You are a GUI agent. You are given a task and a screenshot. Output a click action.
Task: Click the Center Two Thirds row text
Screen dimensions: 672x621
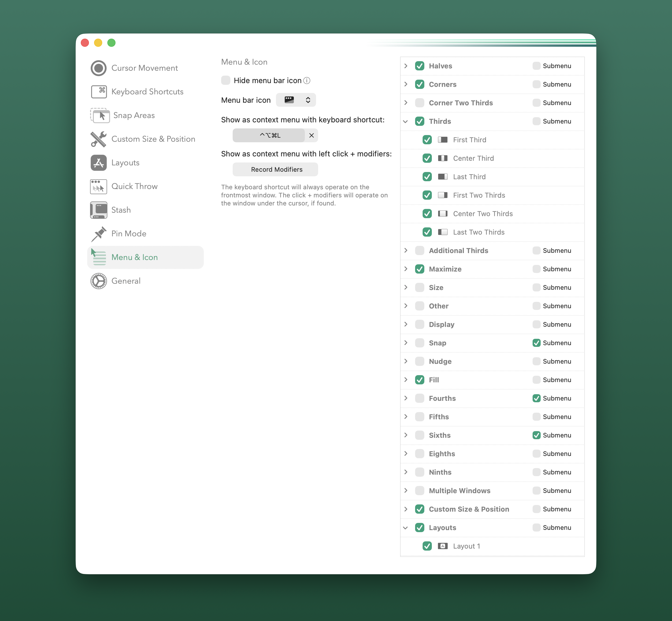(x=483, y=214)
